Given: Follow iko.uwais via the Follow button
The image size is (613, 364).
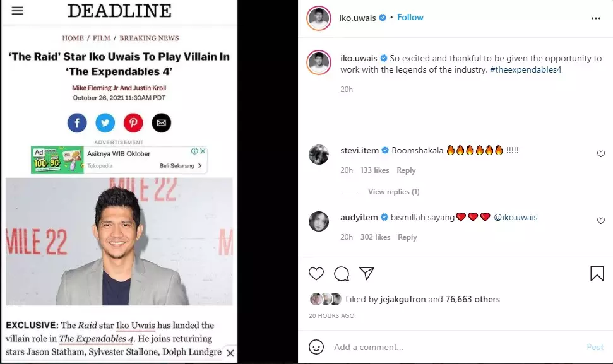Looking at the screenshot, I should pos(410,17).
